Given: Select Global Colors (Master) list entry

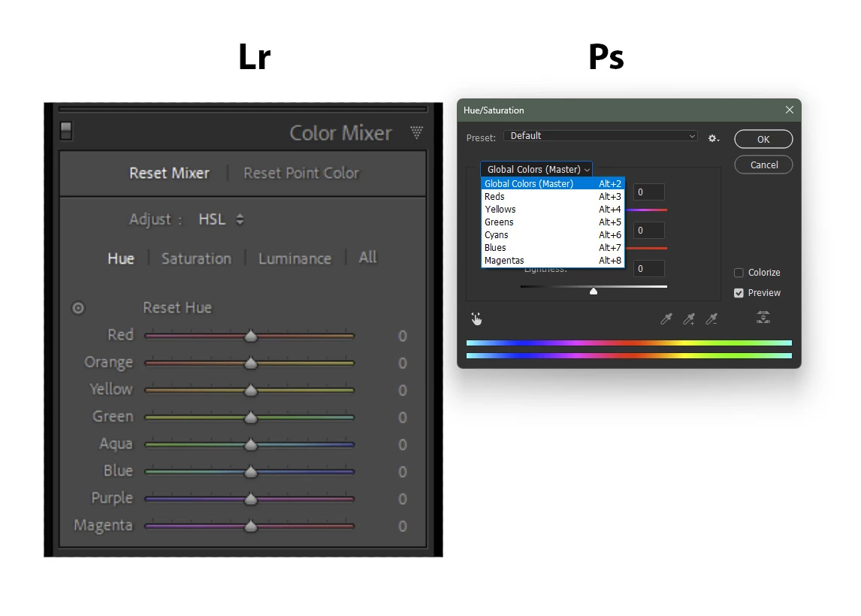Looking at the screenshot, I should click(x=552, y=183).
